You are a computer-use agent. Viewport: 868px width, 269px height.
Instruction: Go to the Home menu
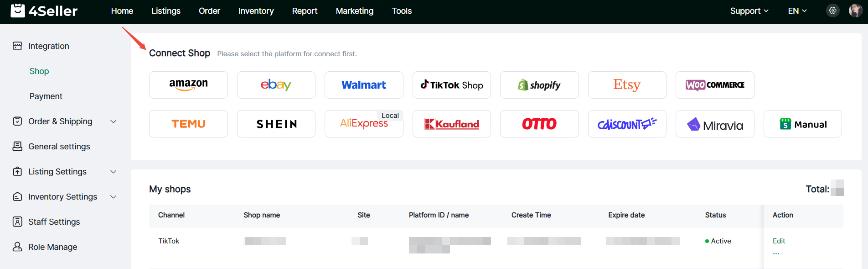click(x=122, y=11)
